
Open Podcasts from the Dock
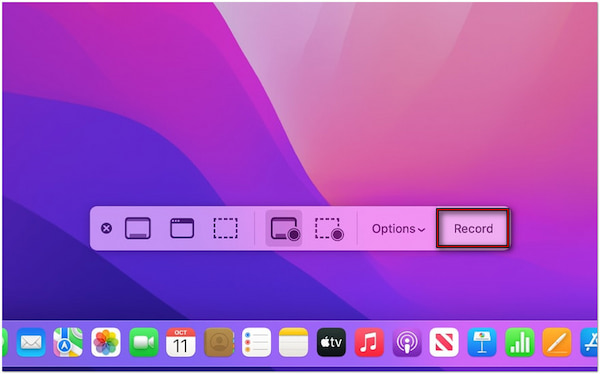[x=407, y=342]
